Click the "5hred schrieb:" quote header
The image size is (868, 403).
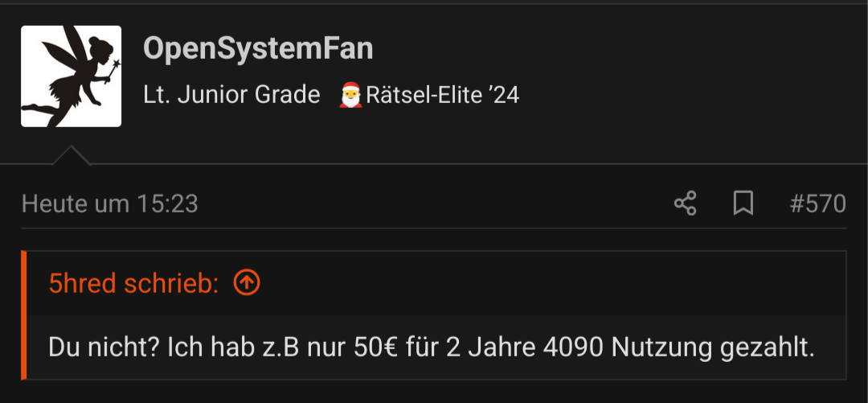[x=133, y=283]
